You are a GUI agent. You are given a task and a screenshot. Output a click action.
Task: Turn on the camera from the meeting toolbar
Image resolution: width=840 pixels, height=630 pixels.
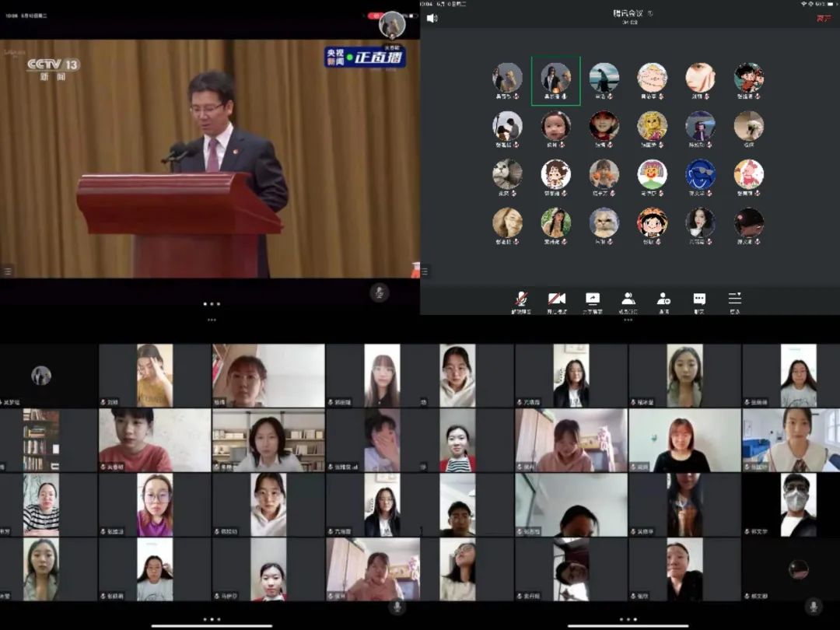click(x=557, y=302)
